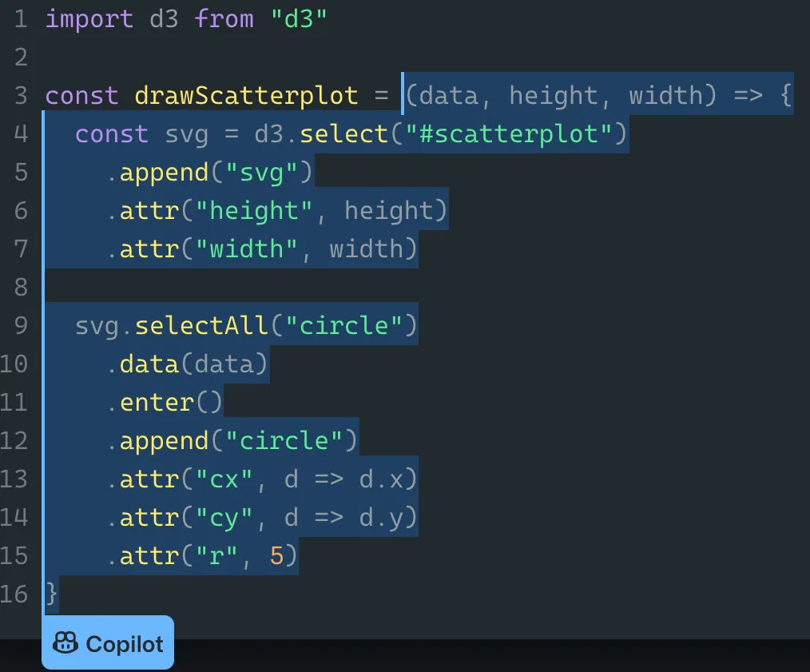Place cursor on the drawScatterplot function name
This screenshot has width=810, height=672.
pyautogui.click(x=246, y=96)
